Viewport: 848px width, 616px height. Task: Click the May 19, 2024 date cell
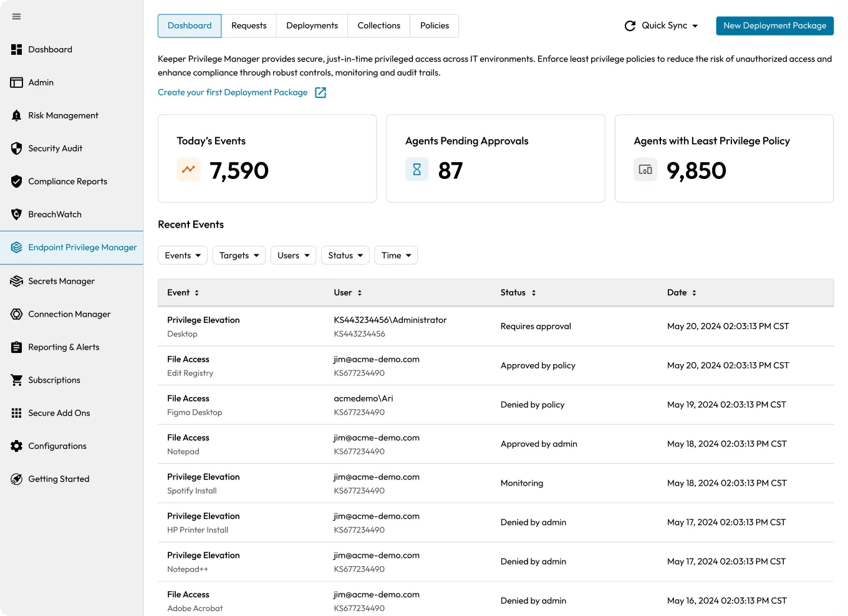(726, 405)
